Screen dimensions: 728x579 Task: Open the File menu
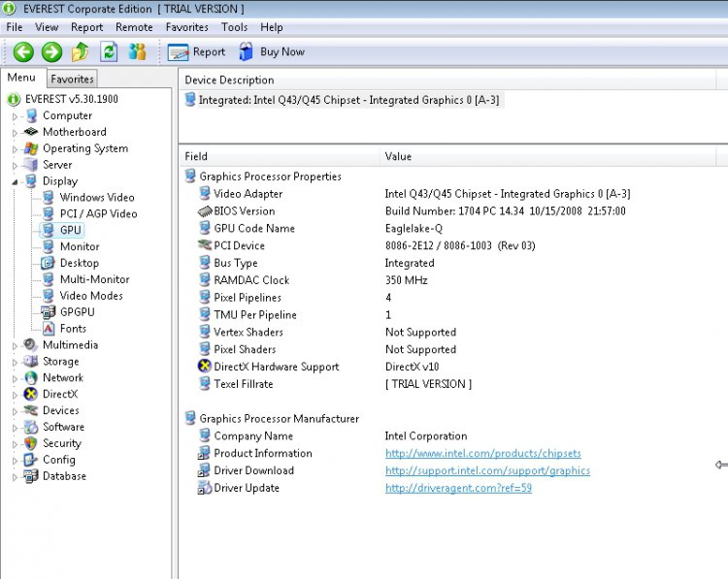coord(15,27)
